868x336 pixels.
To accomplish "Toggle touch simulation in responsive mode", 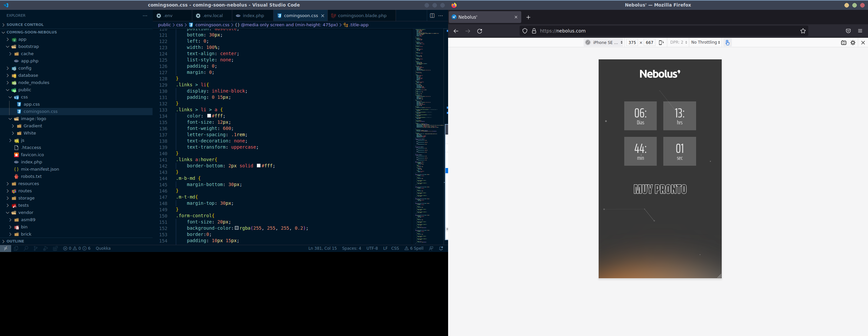I will click(727, 42).
